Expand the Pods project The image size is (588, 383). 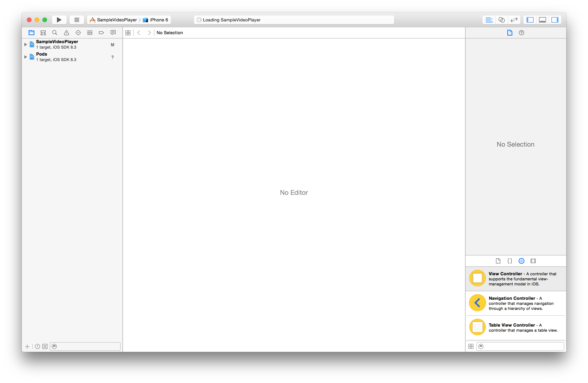point(25,57)
